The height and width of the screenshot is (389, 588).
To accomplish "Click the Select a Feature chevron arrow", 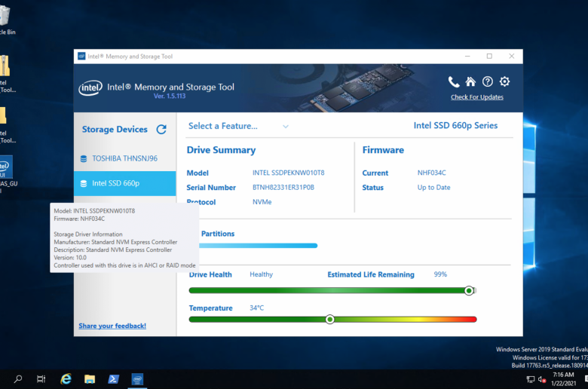I will (x=286, y=127).
